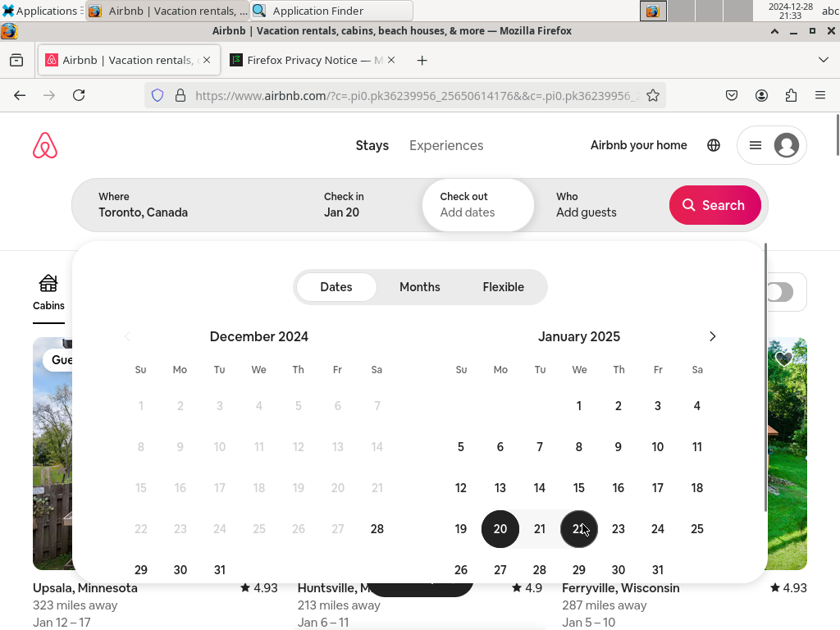Open Firefox account icon in toolbar
This screenshot has height=630, width=840.
point(761,95)
